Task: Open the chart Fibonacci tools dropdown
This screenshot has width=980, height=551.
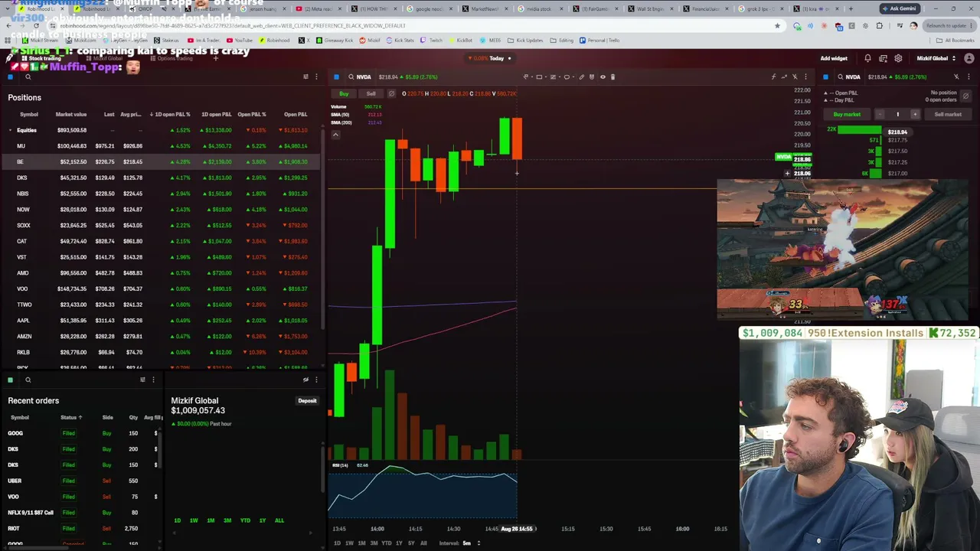Action: (554, 77)
